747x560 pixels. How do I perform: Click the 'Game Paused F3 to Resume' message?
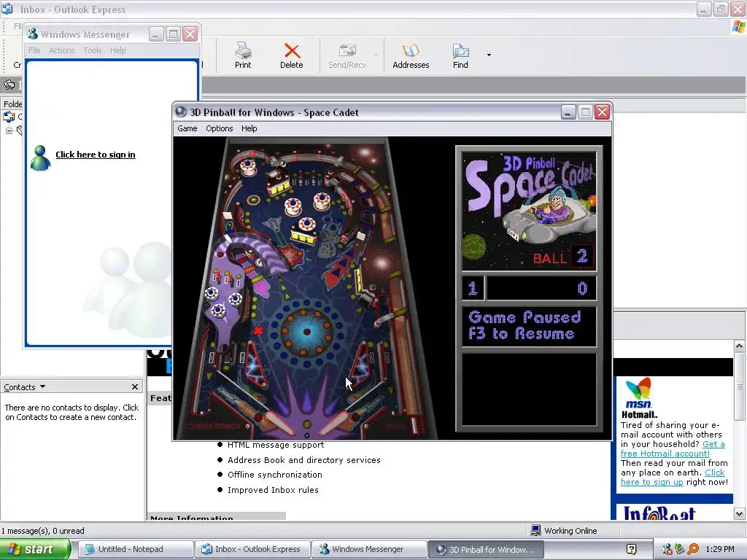pyautogui.click(x=524, y=326)
